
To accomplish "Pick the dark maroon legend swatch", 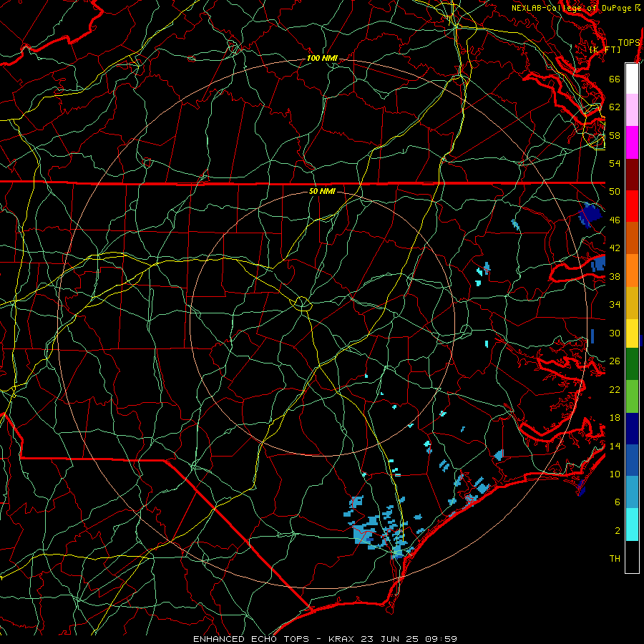I will [632, 175].
